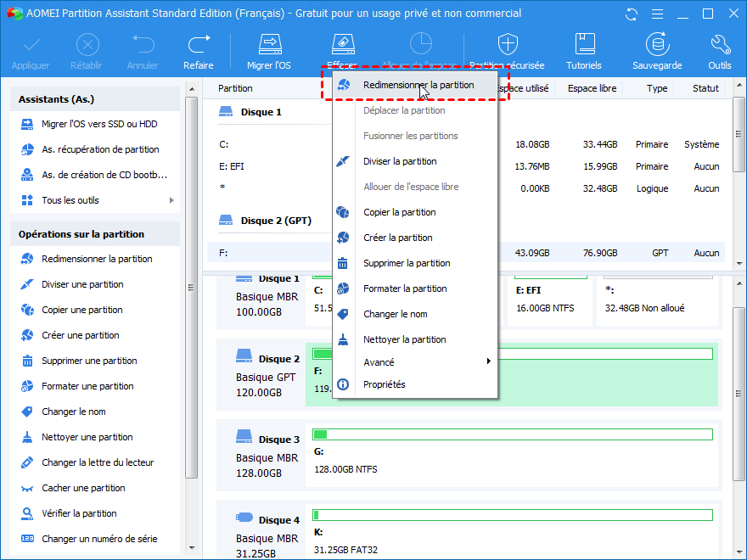Click the 0.00KB used space cell
This screenshot has width=747, height=560.
click(535, 188)
